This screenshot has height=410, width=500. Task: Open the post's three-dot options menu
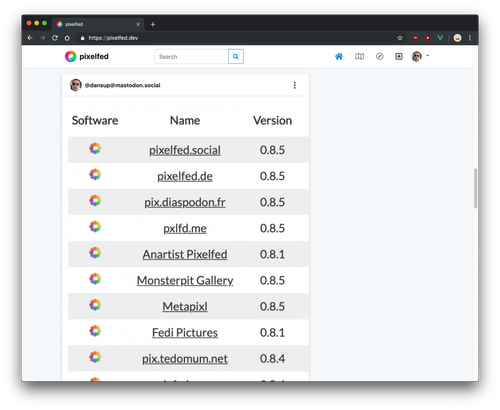(x=294, y=85)
